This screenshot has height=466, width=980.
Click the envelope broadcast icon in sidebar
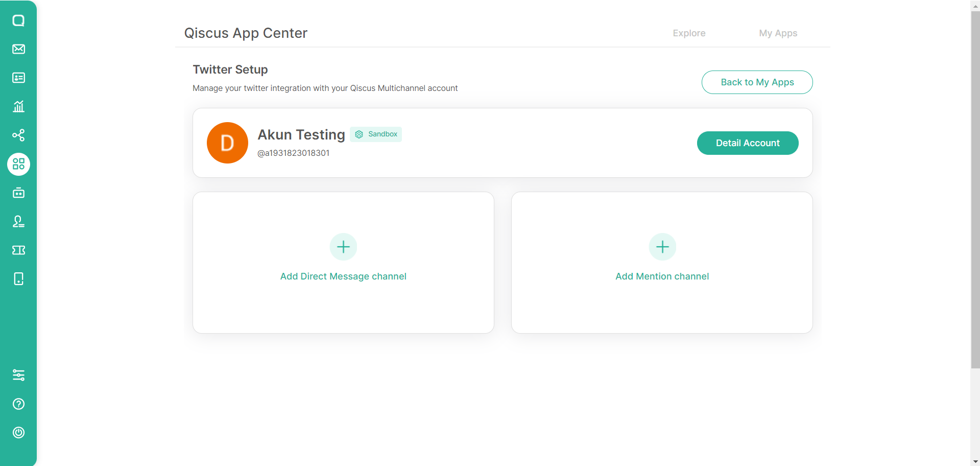[18, 49]
